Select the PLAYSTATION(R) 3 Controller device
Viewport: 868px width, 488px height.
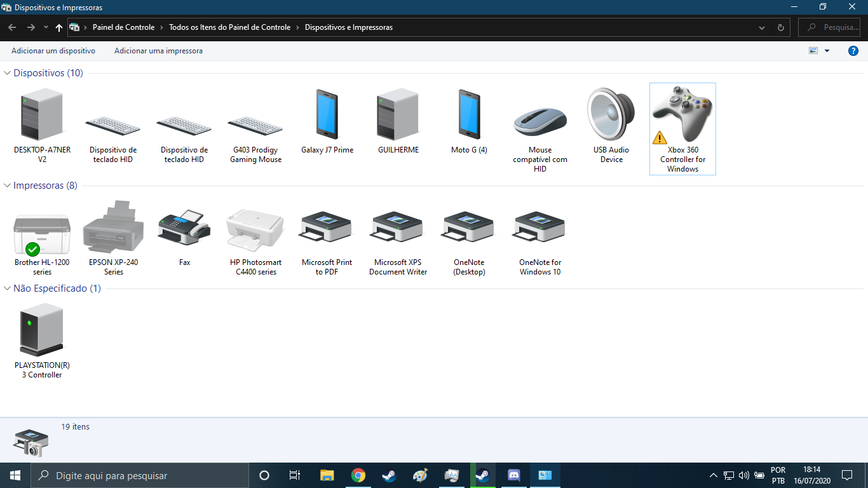[42, 341]
